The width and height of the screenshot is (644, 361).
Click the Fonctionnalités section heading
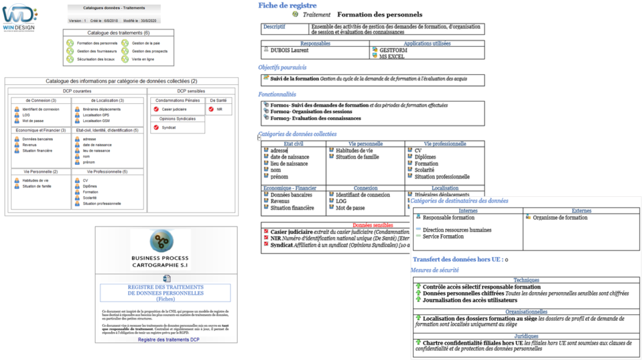click(277, 94)
